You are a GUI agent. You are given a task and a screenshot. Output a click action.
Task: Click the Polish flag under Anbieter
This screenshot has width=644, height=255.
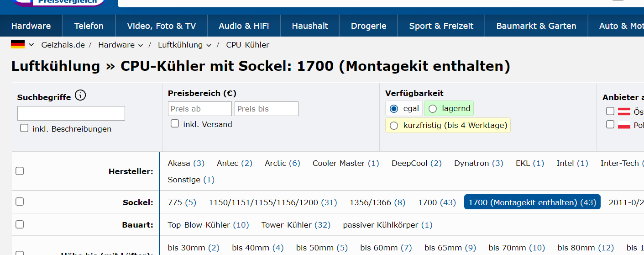[624, 125]
